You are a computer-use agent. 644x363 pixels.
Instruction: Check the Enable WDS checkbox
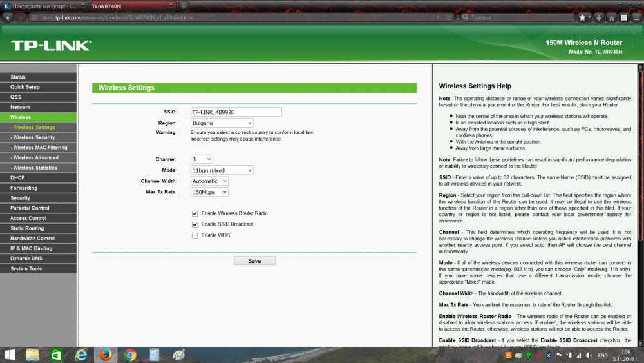pyautogui.click(x=194, y=235)
